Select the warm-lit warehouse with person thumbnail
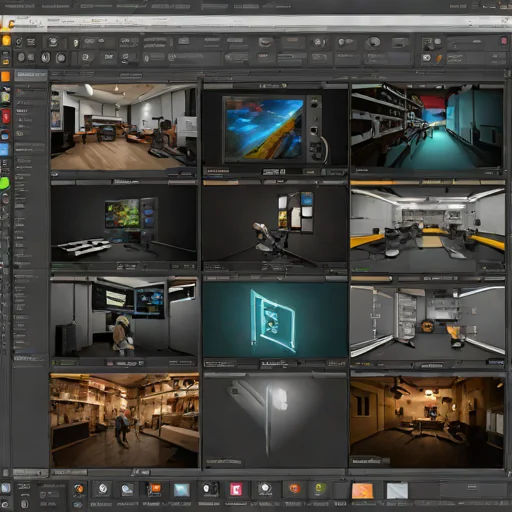The image size is (512, 512). pyautogui.click(x=124, y=421)
